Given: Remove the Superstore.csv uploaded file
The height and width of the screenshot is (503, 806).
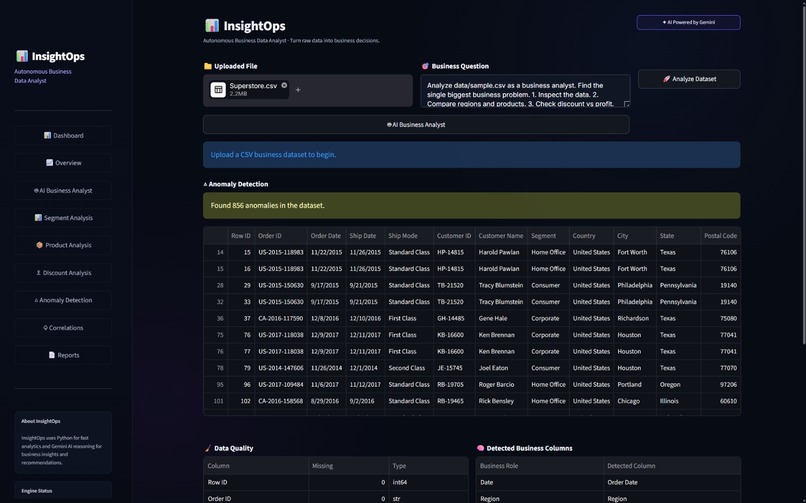Looking at the screenshot, I should (x=284, y=85).
